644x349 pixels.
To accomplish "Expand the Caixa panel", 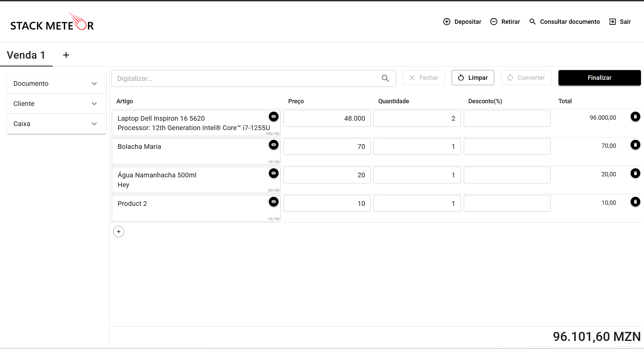I will tap(56, 124).
